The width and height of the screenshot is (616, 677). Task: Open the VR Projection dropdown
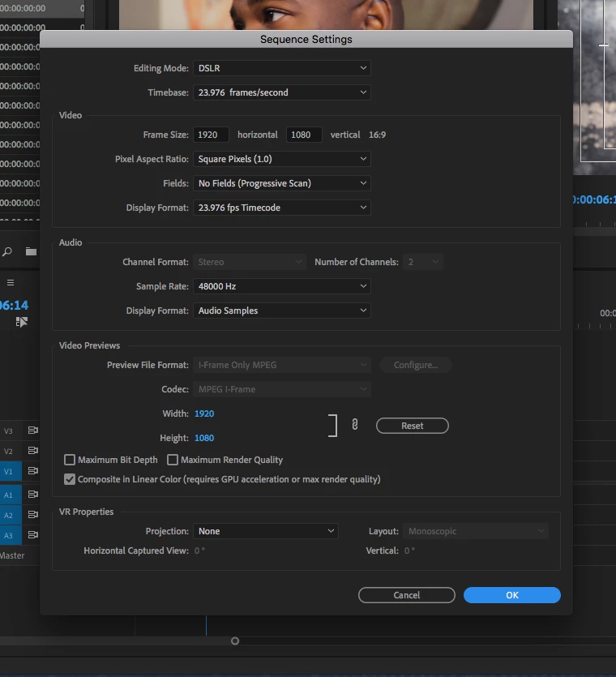click(x=266, y=531)
